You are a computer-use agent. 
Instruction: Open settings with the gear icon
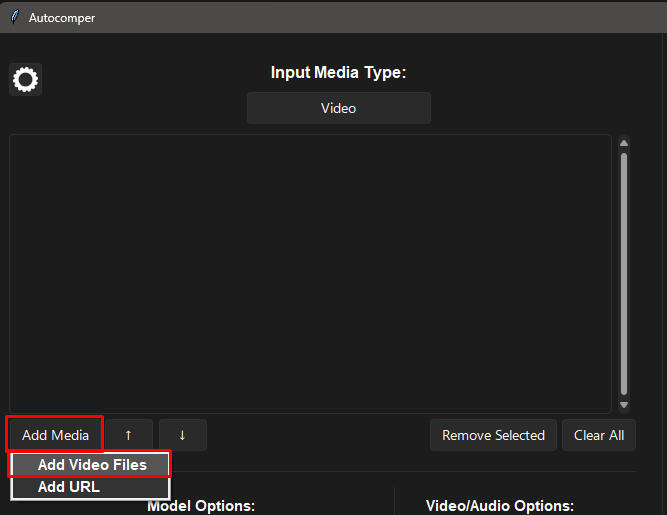(x=25, y=79)
